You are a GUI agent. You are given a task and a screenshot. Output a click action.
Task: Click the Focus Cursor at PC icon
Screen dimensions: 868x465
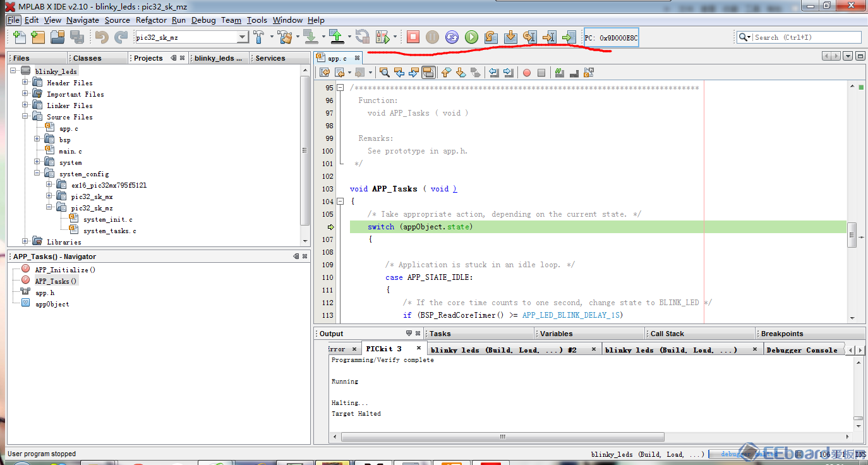click(x=569, y=37)
